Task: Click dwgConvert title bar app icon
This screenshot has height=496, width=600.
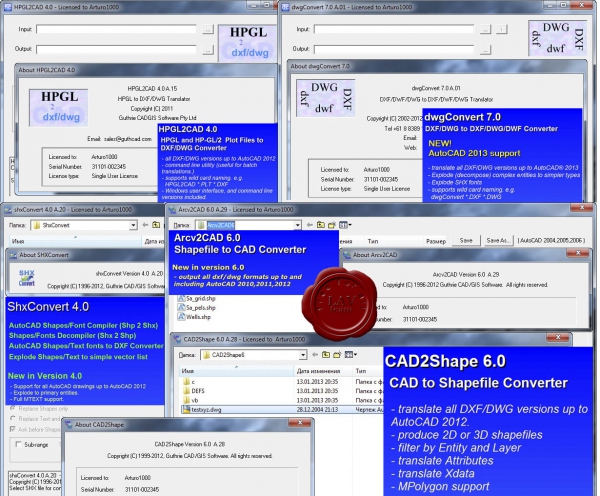Action: 285,7
